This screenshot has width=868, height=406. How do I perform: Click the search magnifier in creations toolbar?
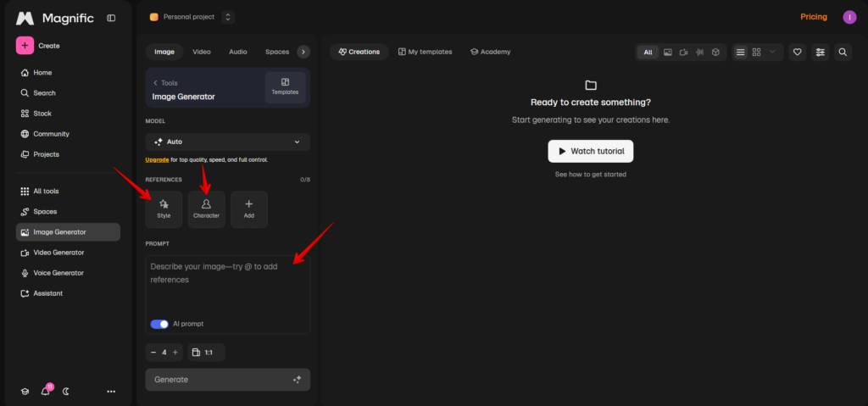(843, 52)
